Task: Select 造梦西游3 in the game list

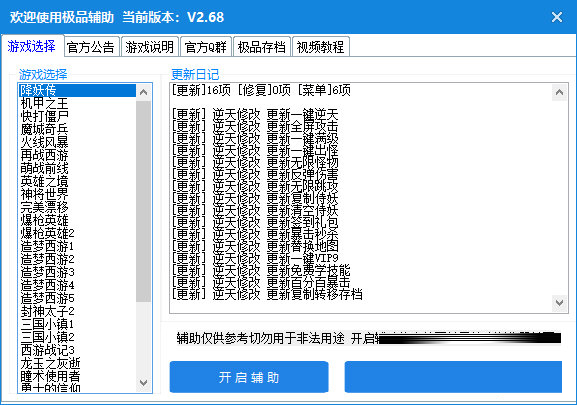Action: tap(77, 272)
